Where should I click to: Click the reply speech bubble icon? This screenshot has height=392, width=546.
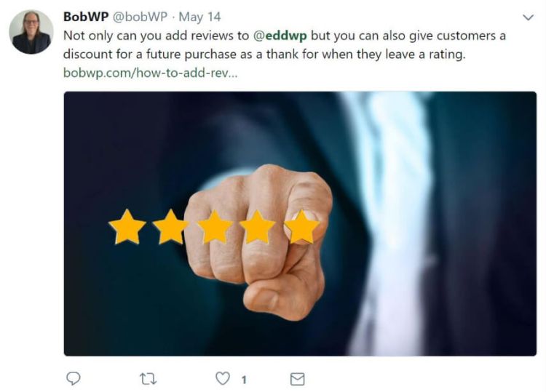[74, 378]
